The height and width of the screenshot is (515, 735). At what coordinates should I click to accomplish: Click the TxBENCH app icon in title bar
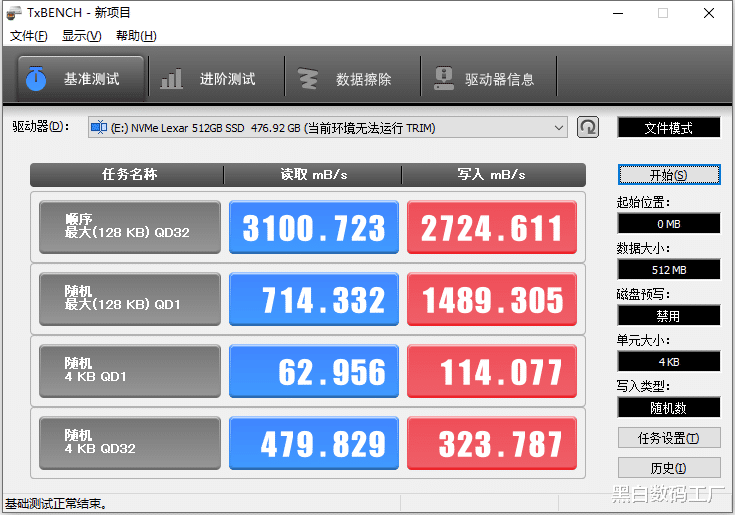pos(13,13)
